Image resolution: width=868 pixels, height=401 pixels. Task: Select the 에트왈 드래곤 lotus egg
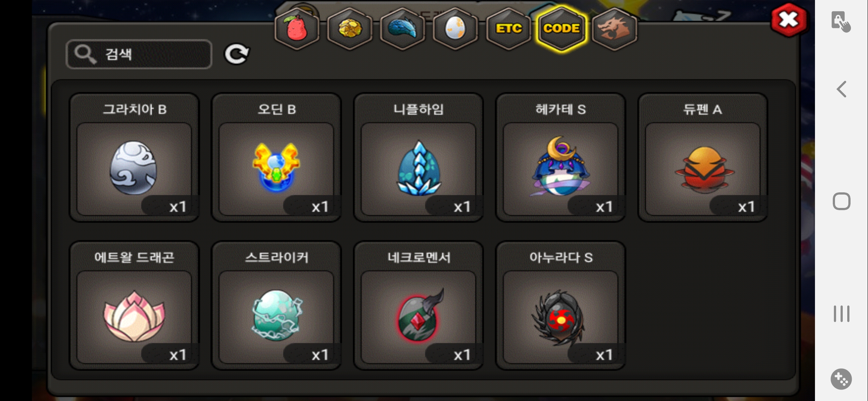click(134, 306)
